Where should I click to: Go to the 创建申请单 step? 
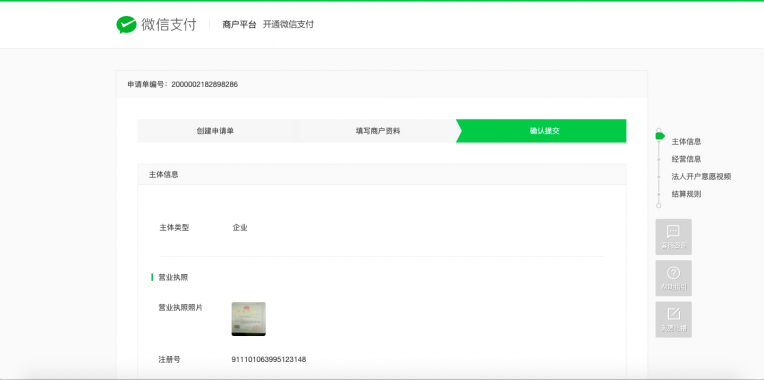[215, 131]
